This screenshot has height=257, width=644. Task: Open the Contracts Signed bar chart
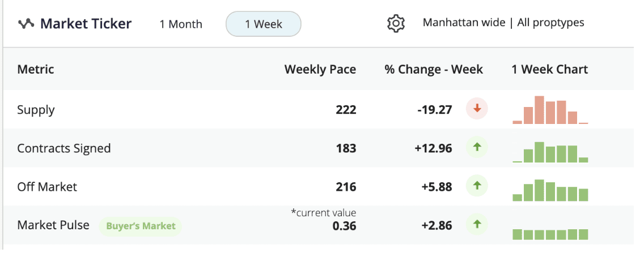coord(550,152)
